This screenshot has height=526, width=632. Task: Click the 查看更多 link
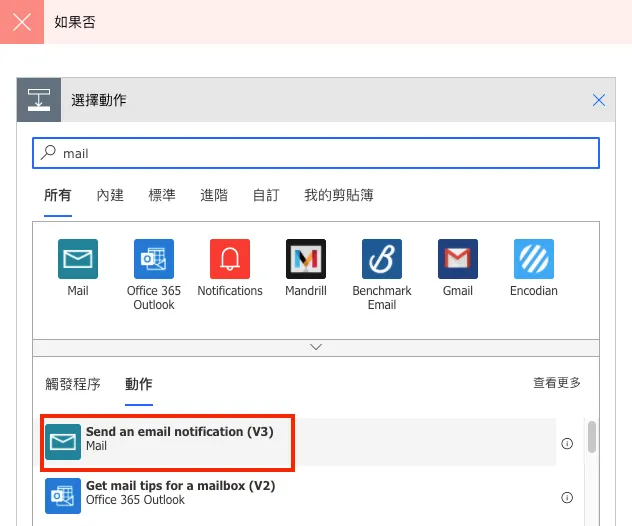[x=557, y=383]
